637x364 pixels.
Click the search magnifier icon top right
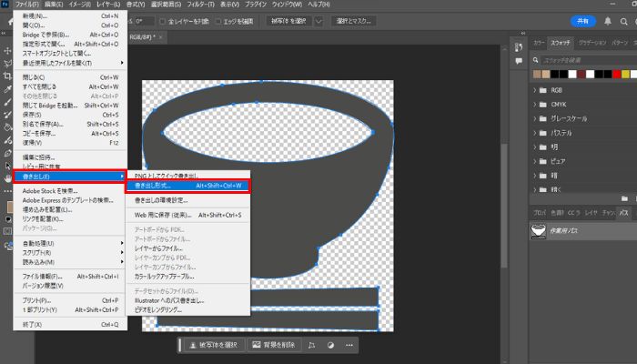pos(623,22)
